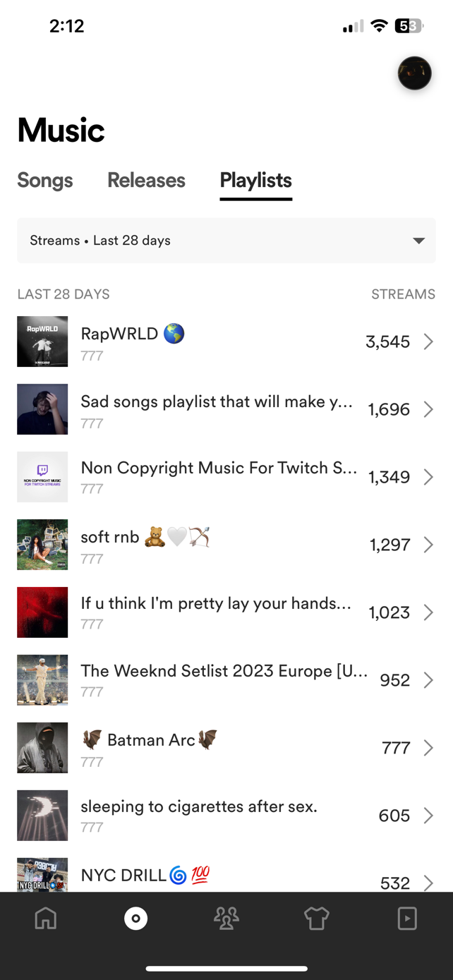
Task: Switch to the Releases tab
Action: tap(146, 181)
